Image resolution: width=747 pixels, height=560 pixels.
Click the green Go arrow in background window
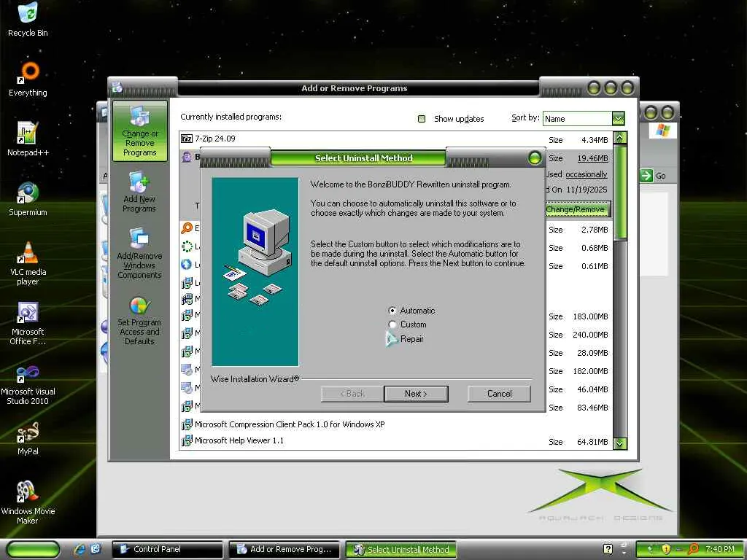pos(646,176)
